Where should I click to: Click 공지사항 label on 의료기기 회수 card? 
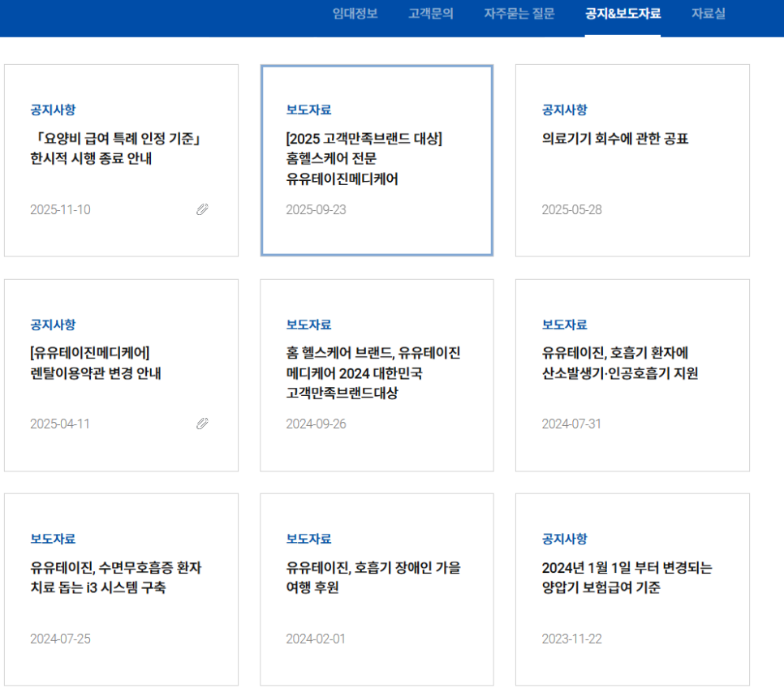pyautogui.click(x=565, y=110)
